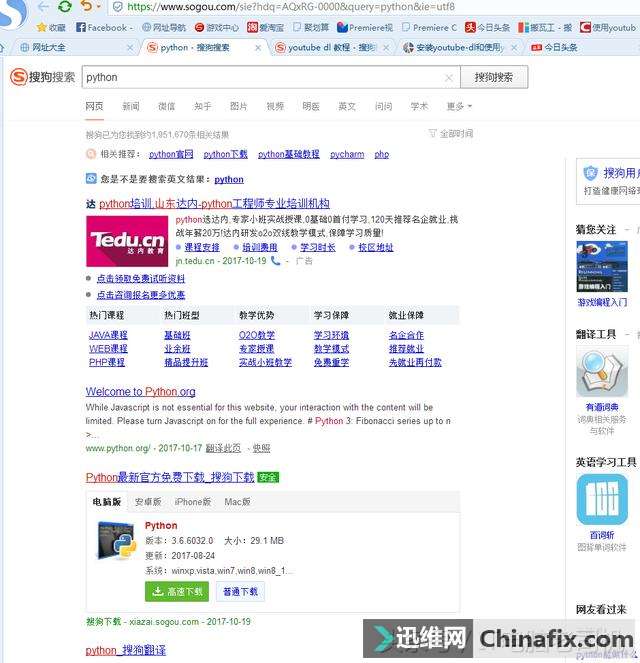The height and width of the screenshot is (663, 640).
Task: Select the 视频 search category
Action: coord(275,106)
